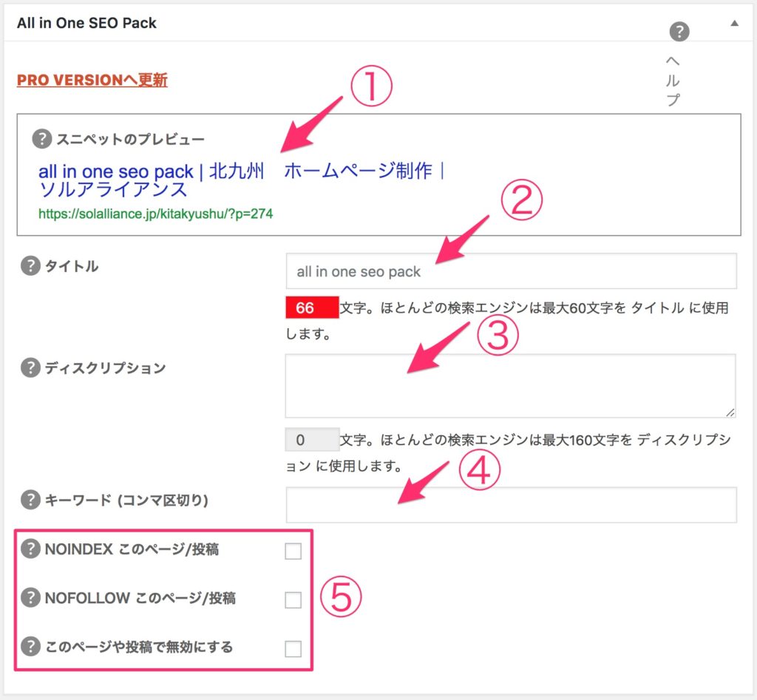The height and width of the screenshot is (700, 757).
Task: Collapse the All in One SEO Pack panel
Action: coord(734,23)
